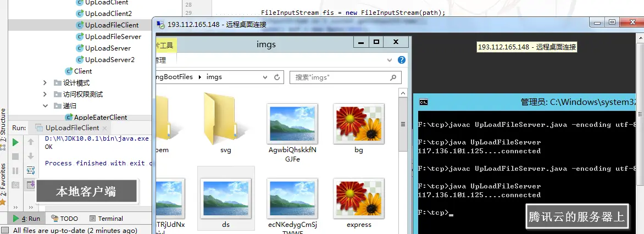
Task: Maximize the imgs explorer window
Action: [x=376, y=41]
